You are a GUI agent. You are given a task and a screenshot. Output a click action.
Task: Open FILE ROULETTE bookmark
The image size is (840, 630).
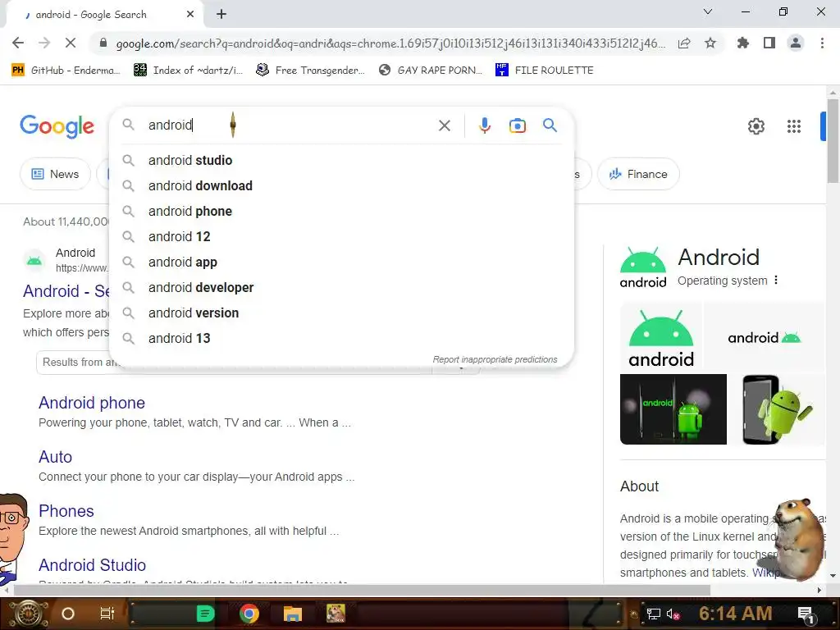pyautogui.click(x=545, y=71)
